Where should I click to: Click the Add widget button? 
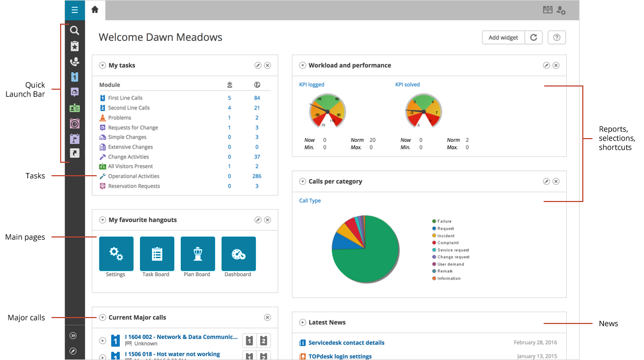503,37
